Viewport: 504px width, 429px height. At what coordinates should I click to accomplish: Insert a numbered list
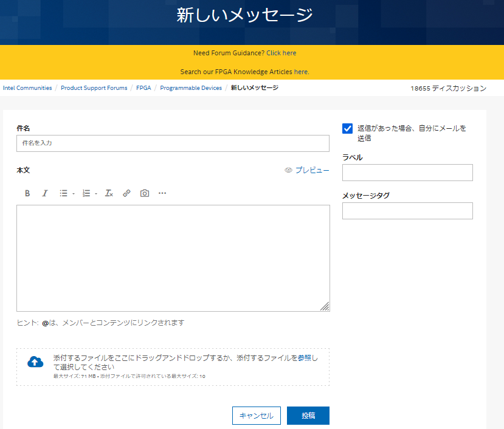pos(86,193)
